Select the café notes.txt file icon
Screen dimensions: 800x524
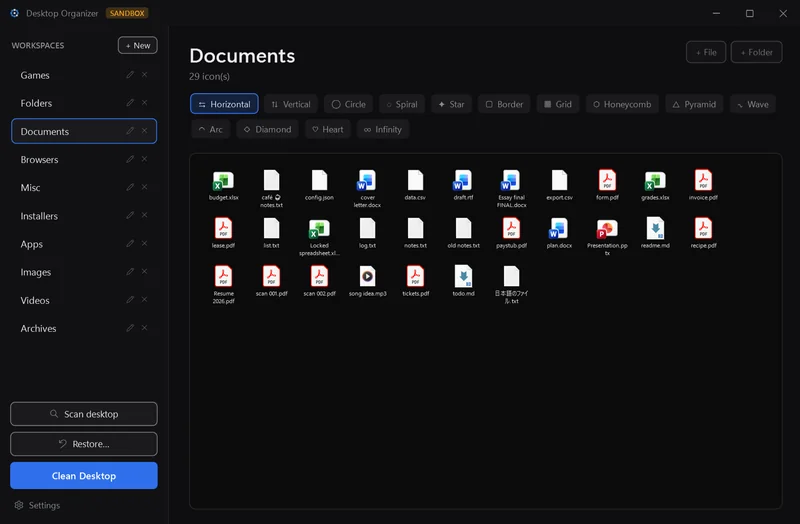click(271, 181)
